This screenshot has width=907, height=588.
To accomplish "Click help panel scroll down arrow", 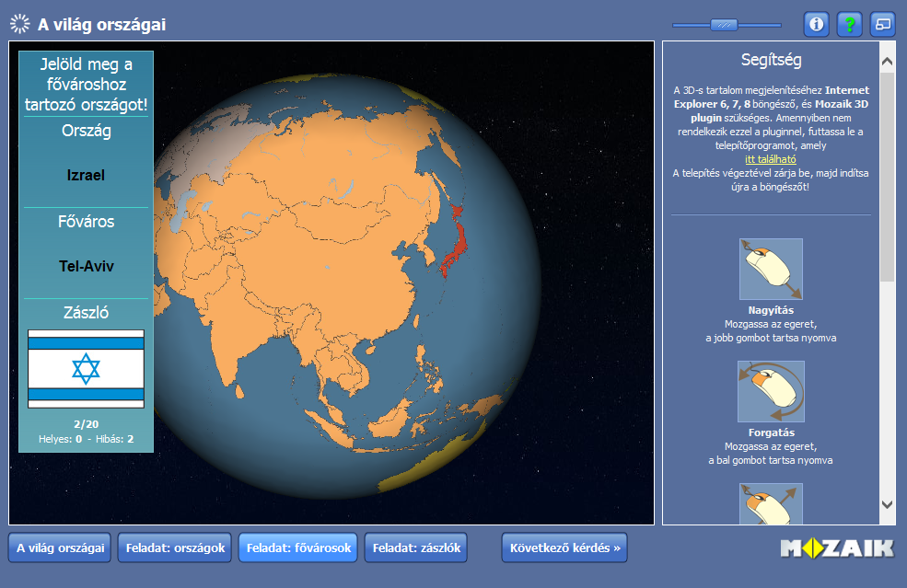I will [x=888, y=504].
